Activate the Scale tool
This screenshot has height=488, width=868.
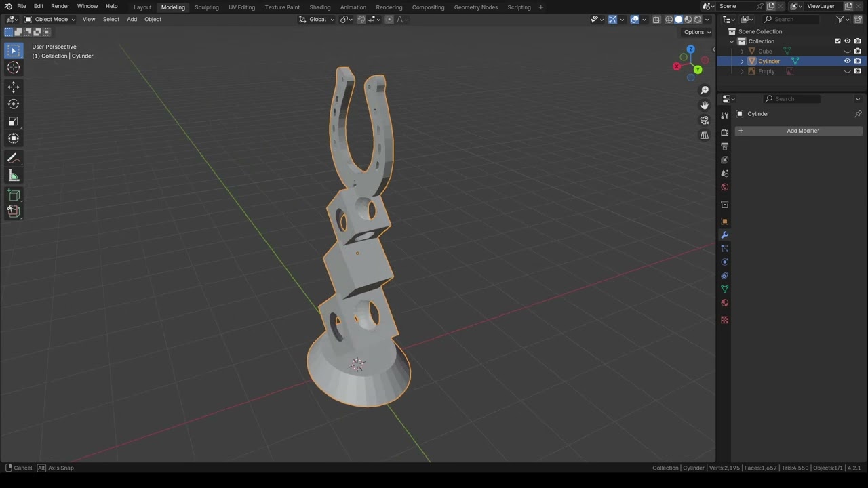(14, 121)
